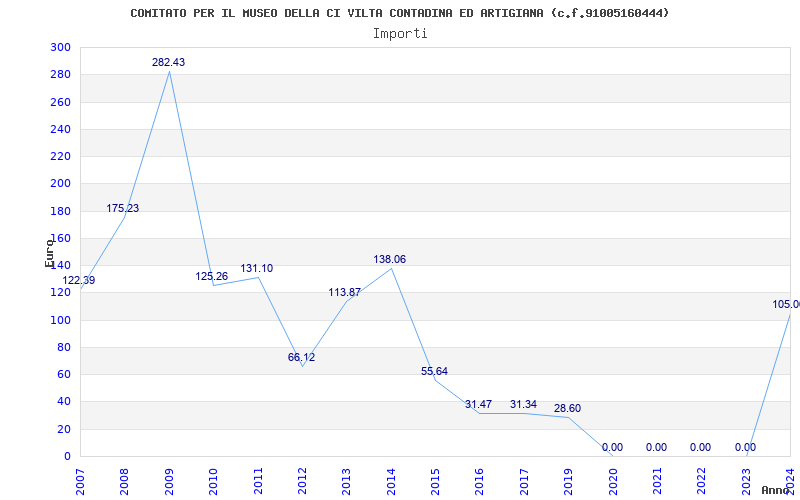Click the chart title text at top
The image size is (800, 500).
[x=399, y=13]
